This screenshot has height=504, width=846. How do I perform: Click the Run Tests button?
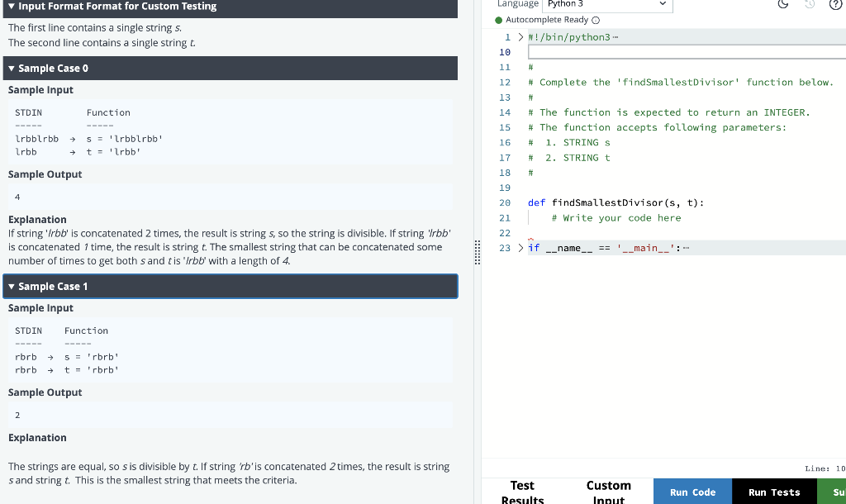pos(773,491)
